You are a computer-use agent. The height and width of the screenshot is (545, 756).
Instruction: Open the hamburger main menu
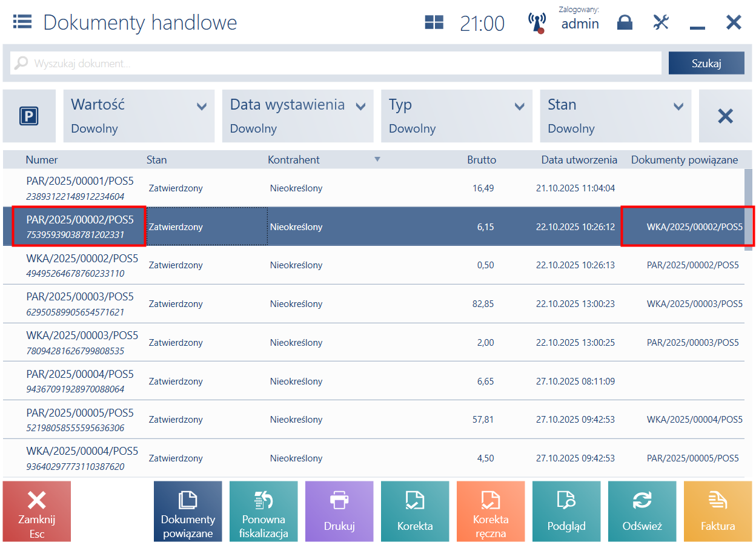tap(22, 23)
